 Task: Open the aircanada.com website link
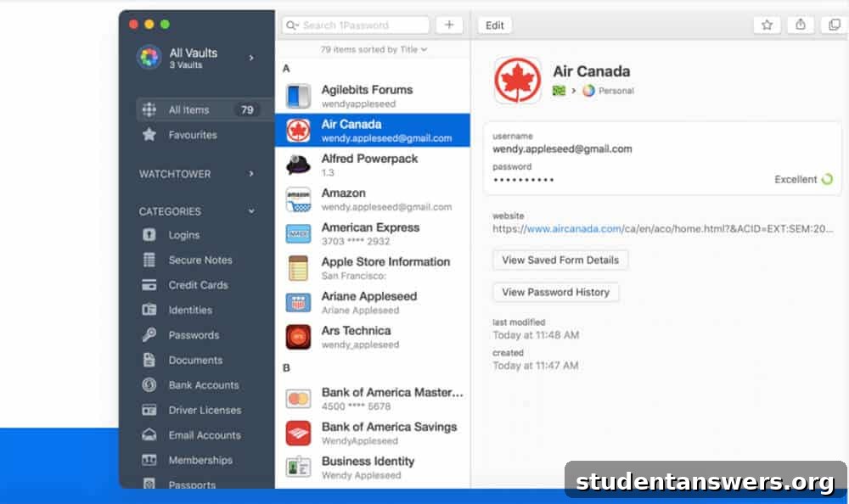tap(573, 228)
